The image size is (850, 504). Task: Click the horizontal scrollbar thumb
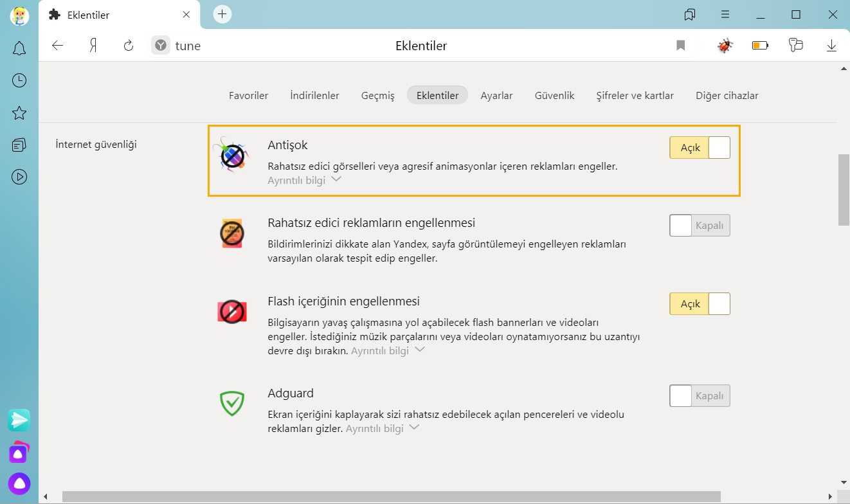click(392, 496)
